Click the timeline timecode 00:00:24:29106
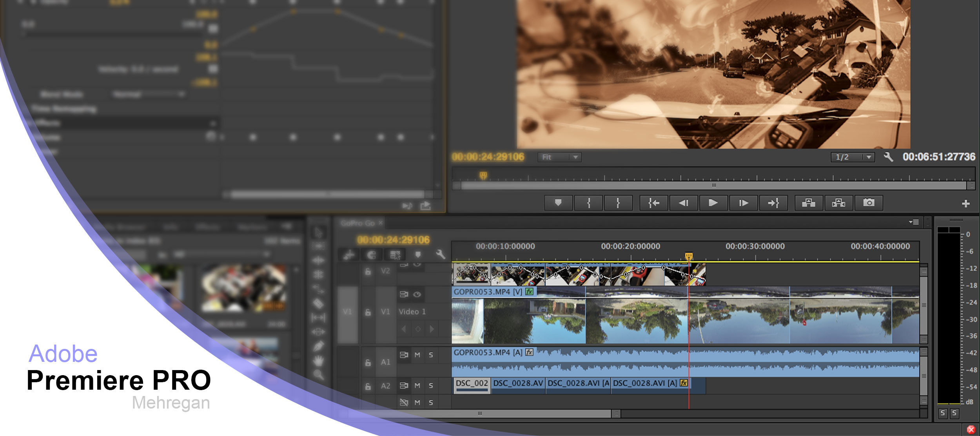Image resolution: width=980 pixels, height=436 pixels. tap(394, 240)
